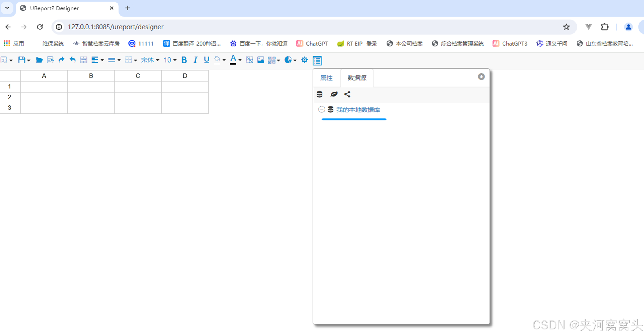
Task: Select cell A1 in the grid
Action: point(44,86)
